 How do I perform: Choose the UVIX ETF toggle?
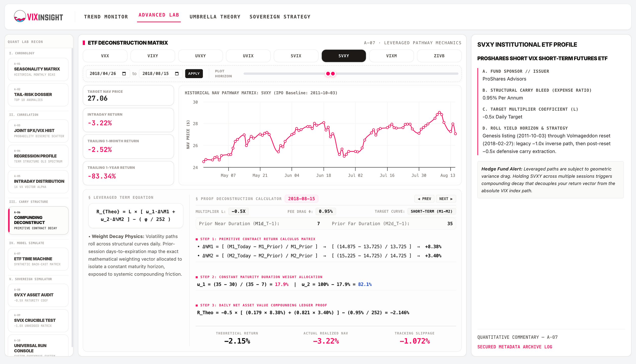248,56
